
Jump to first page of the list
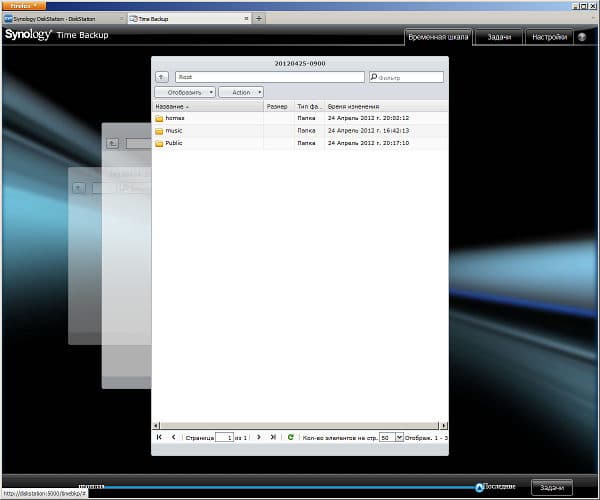[159, 437]
